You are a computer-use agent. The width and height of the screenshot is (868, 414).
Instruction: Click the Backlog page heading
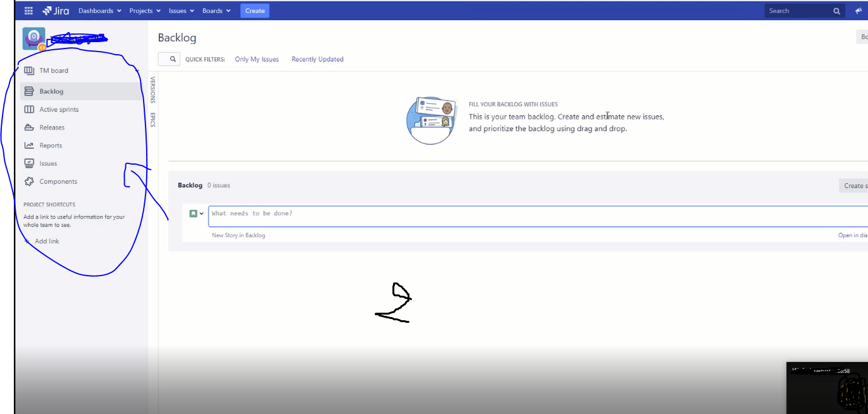pos(177,38)
